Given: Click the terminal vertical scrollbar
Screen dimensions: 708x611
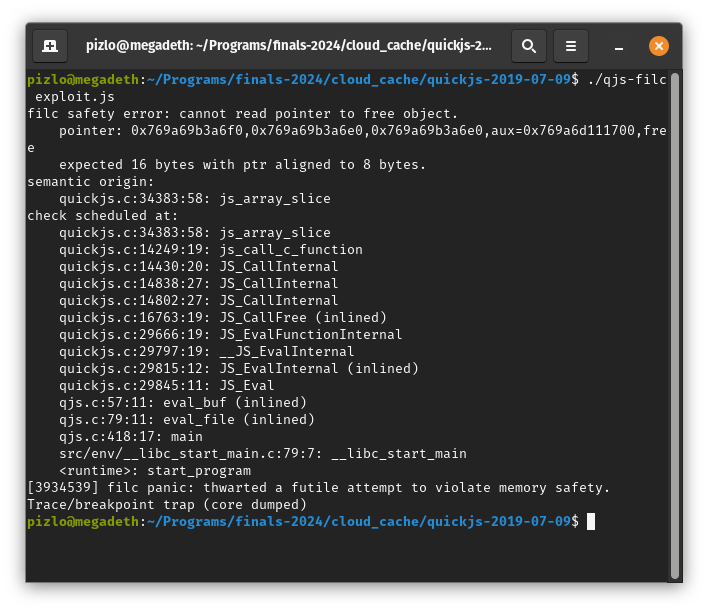Looking at the screenshot, I should [675, 325].
